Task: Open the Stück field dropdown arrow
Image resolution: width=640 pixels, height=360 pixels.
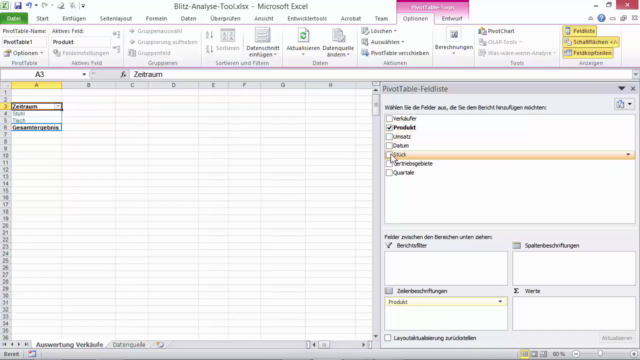Action: (628, 154)
